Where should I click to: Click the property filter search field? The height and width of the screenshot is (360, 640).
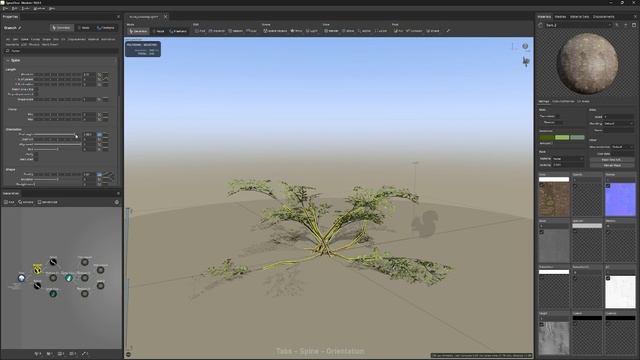coord(61,51)
